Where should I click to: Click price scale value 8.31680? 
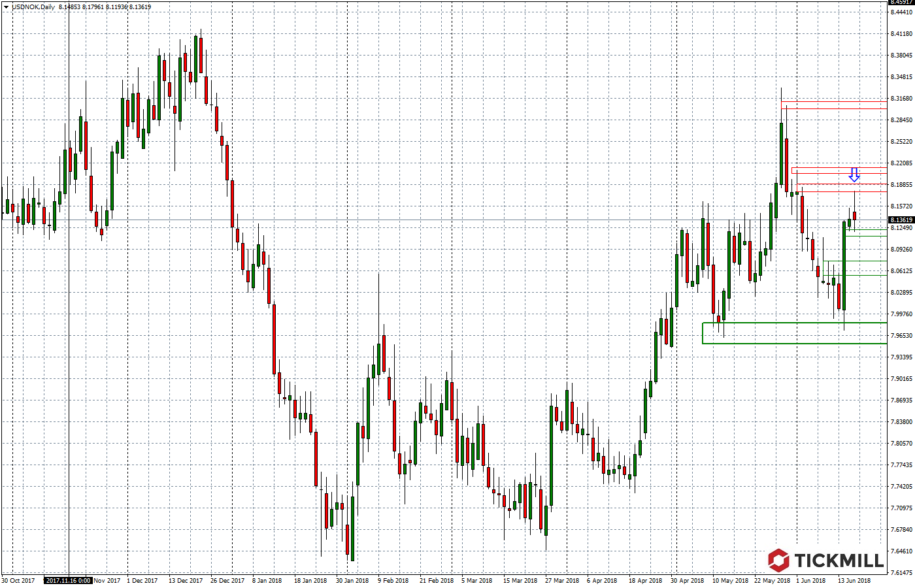pyautogui.click(x=901, y=99)
